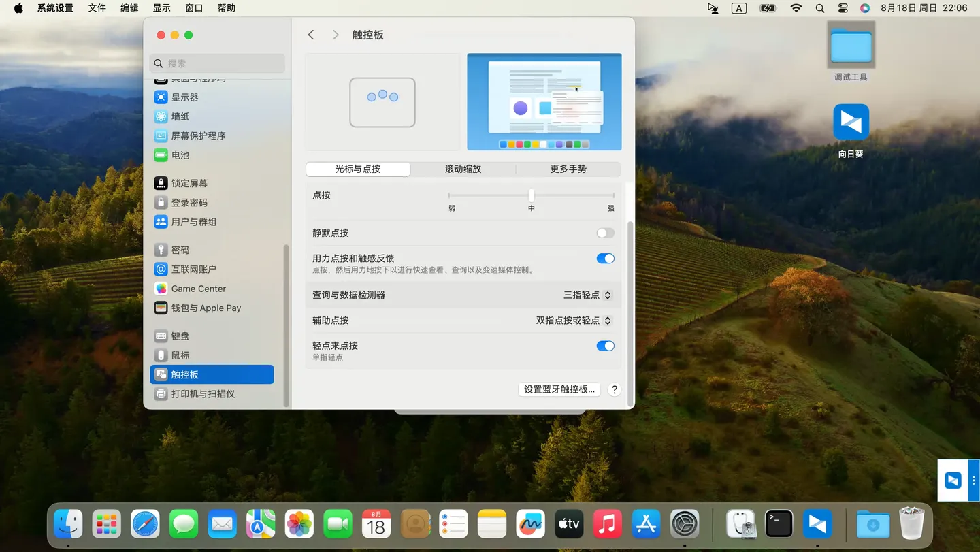Open 电池 battery settings
This screenshot has width=980, height=552.
[180, 155]
